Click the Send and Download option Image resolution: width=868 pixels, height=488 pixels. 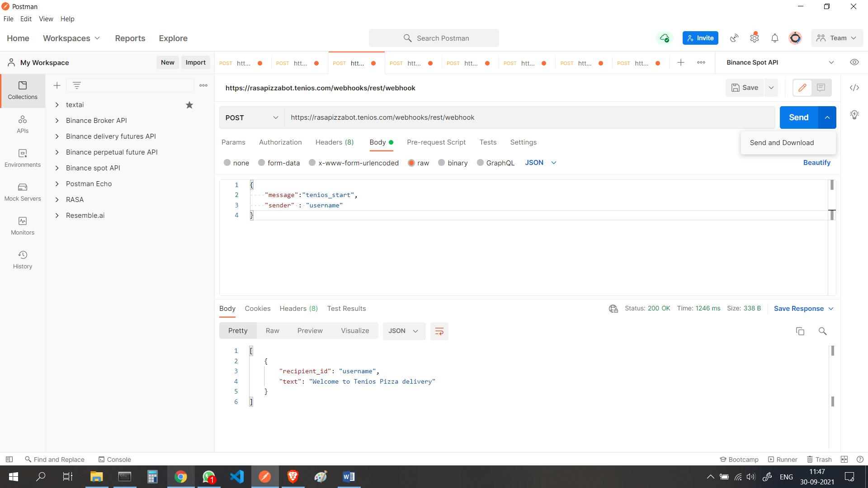782,142
